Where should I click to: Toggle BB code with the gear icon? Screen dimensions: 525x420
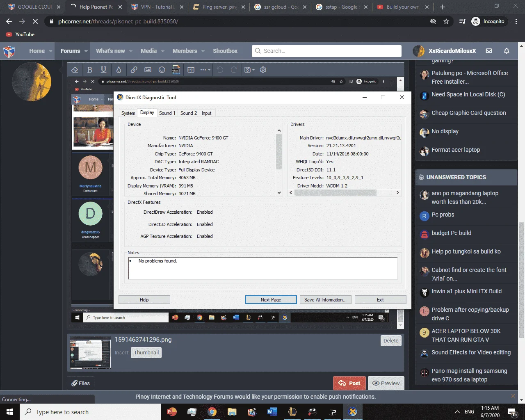[x=263, y=70]
